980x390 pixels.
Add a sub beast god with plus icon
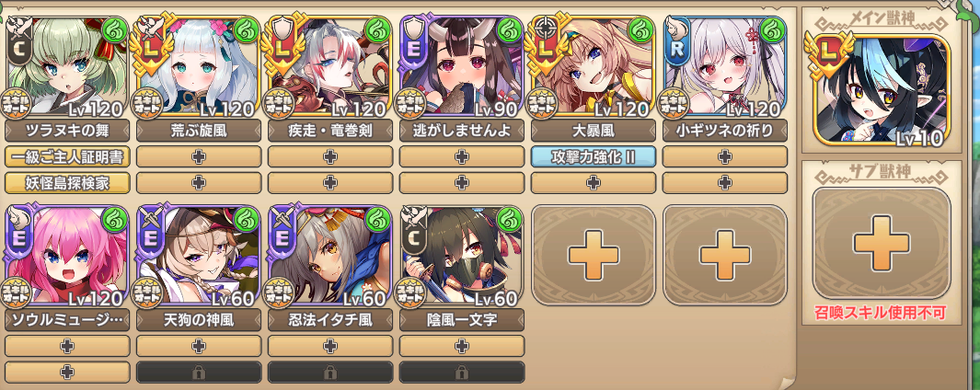[882, 243]
